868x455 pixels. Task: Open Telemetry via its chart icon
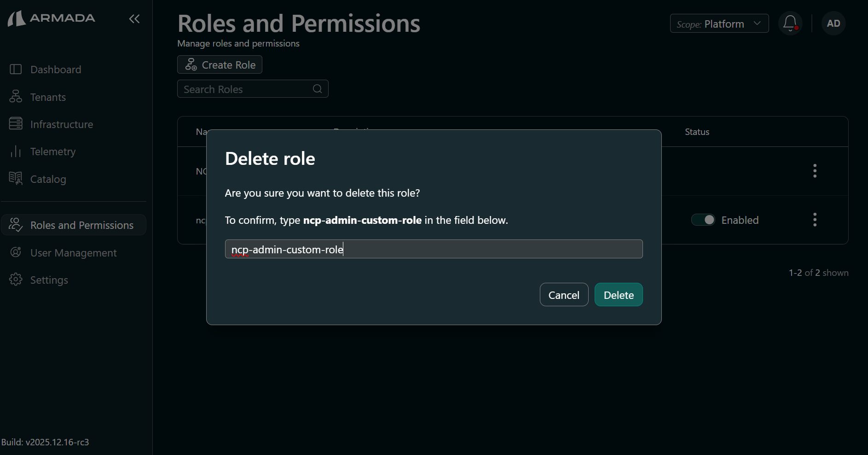click(15, 151)
